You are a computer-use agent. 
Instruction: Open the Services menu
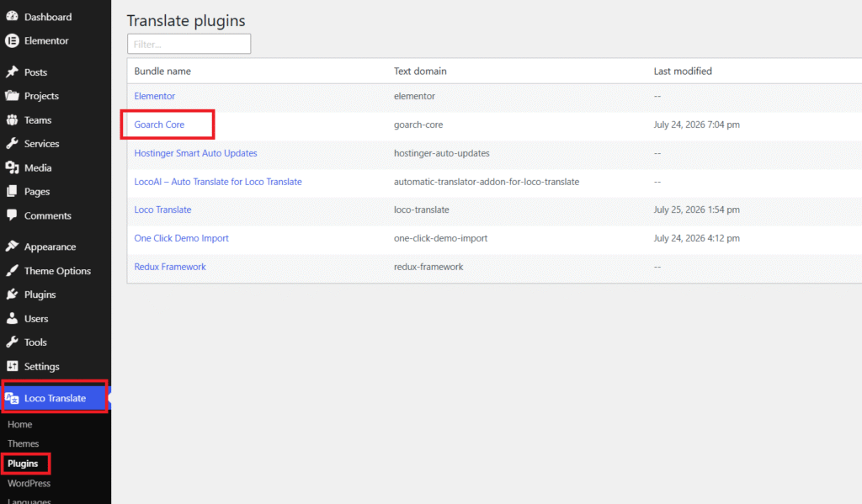42,143
